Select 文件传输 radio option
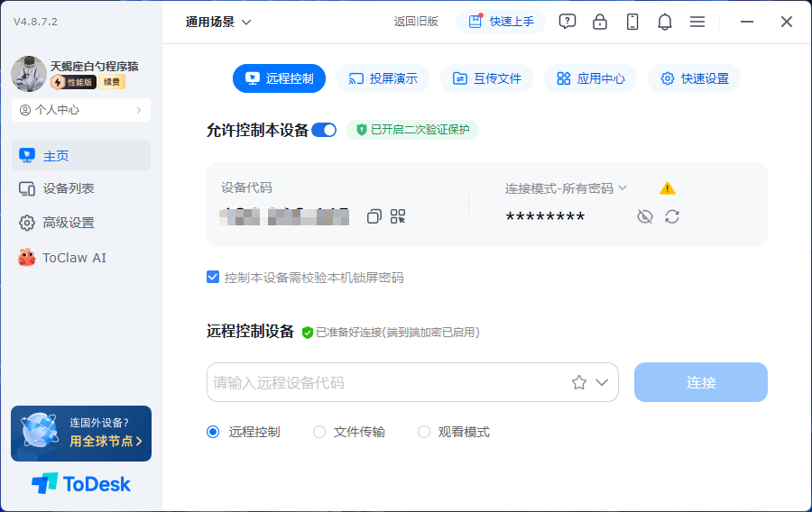The height and width of the screenshot is (512, 812). pos(319,432)
